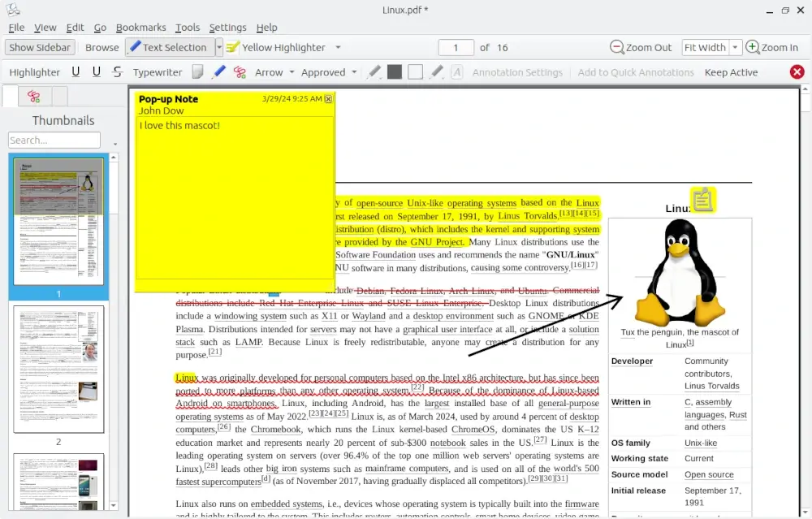
Task: Expand the Yellow Highlighter dropdown arrow
Action: [x=338, y=47]
